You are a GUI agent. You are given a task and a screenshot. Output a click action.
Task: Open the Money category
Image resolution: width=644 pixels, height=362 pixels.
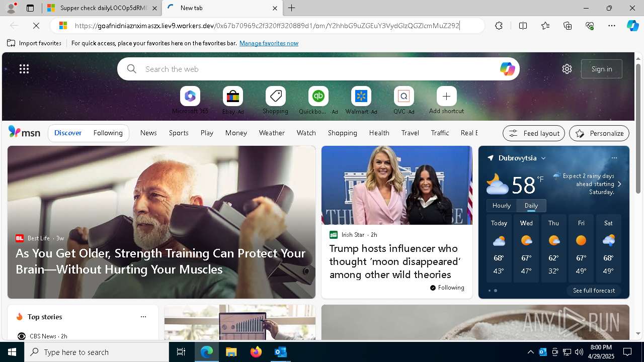point(236,133)
